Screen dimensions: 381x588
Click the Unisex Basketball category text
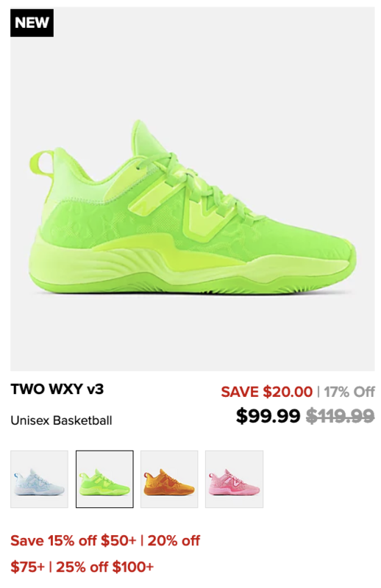[61, 420]
